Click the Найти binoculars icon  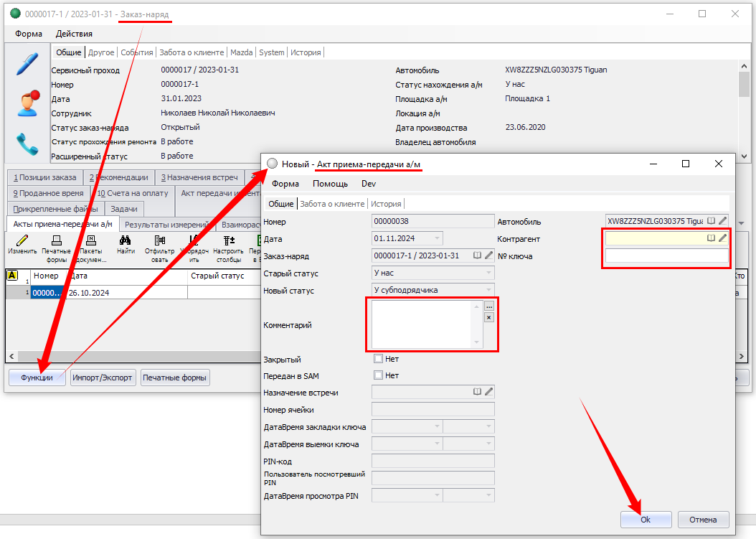coord(125,241)
